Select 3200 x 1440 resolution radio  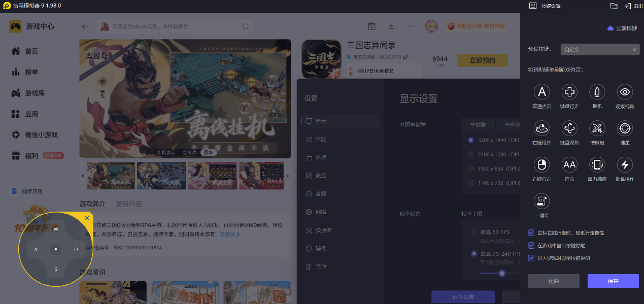point(471,140)
